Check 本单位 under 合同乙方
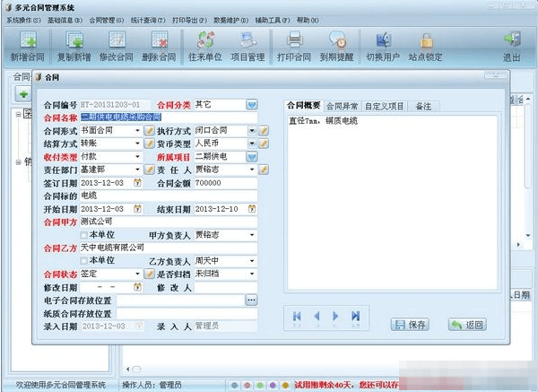The image size is (538, 392). click(x=83, y=261)
